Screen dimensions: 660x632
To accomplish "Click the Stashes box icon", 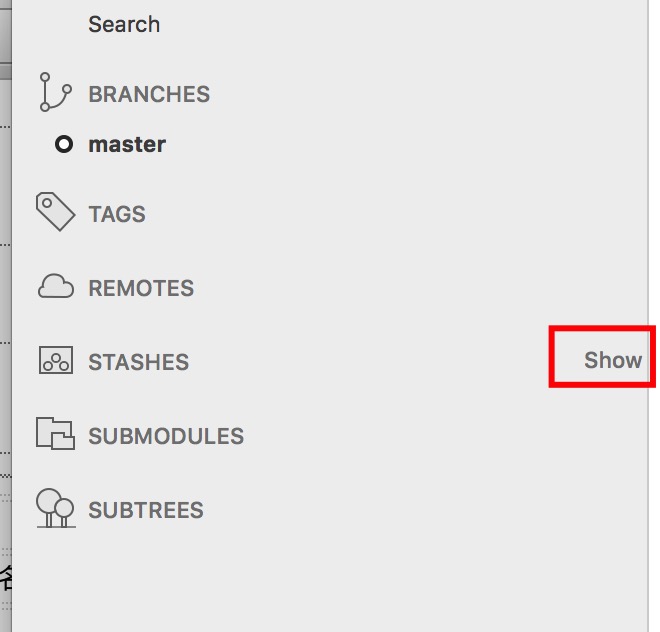I will coord(56,360).
